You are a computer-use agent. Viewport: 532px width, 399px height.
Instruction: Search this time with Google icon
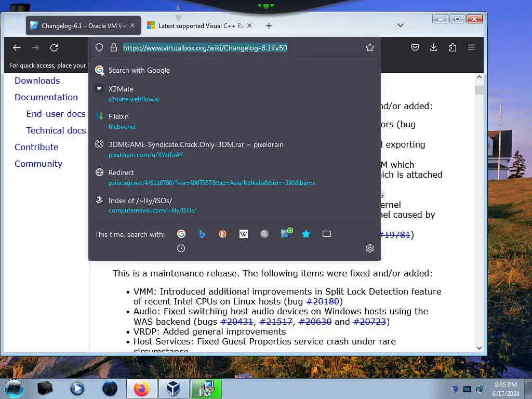click(x=181, y=234)
